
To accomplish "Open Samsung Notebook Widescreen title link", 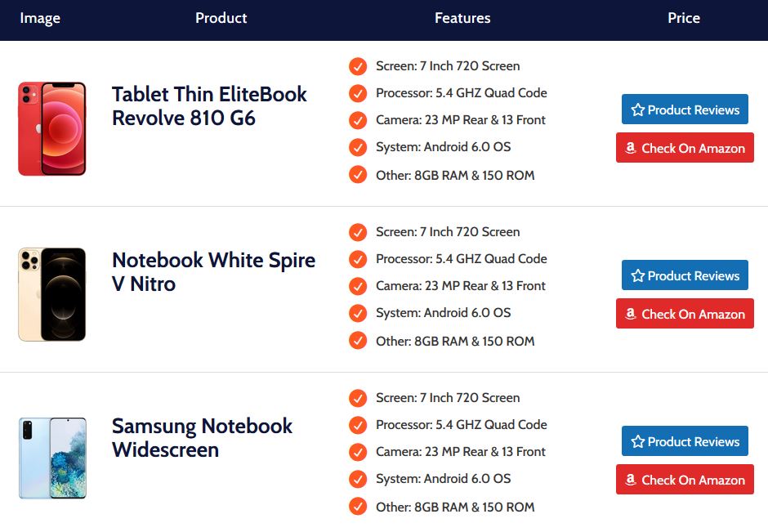I will tap(202, 438).
